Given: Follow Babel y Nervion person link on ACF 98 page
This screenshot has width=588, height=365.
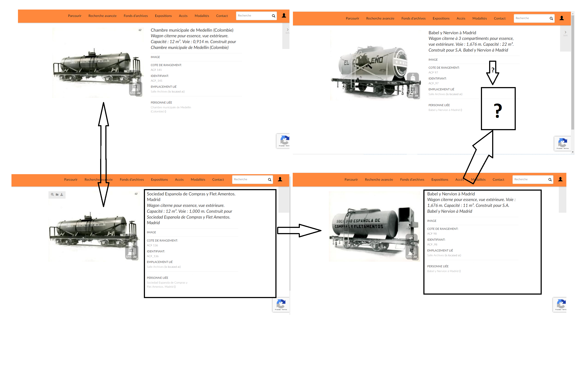Looking at the screenshot, I should click(443, 272).
